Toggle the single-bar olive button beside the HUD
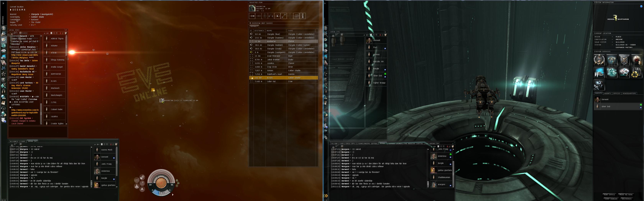The image size is (644, 201). tap(177, 186)
